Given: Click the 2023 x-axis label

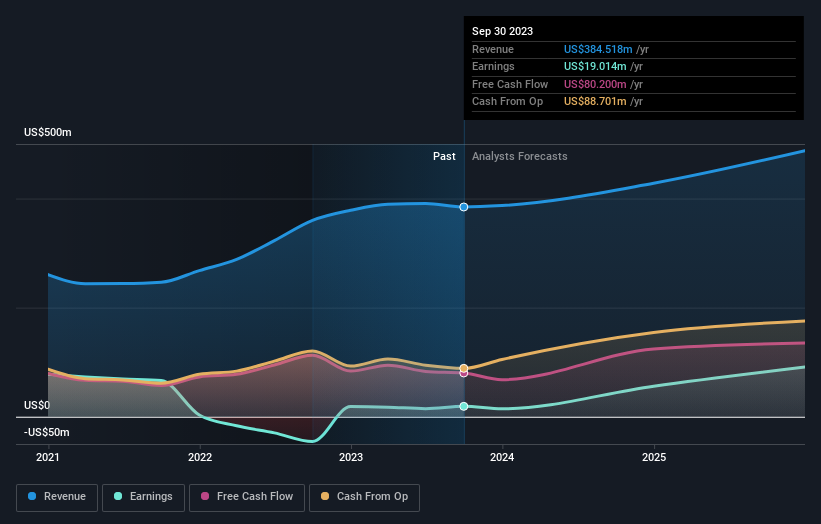Looking at the screenshot, I should 351,458.
